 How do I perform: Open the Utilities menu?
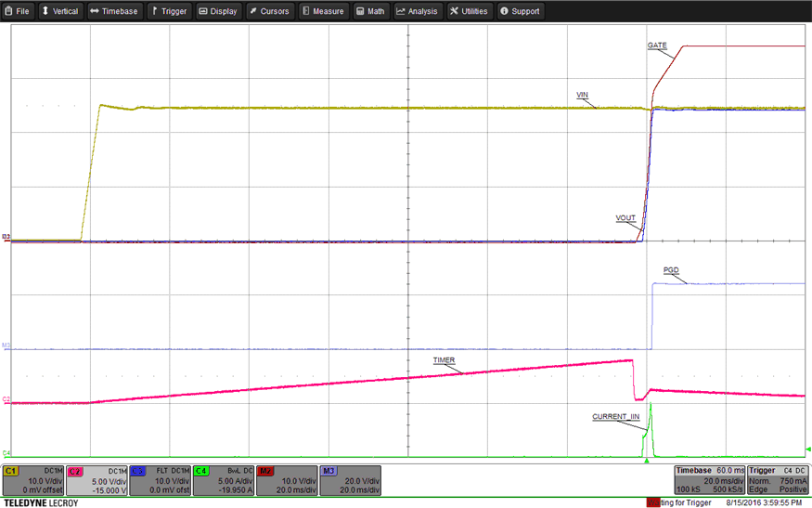[x=456, y=11]
